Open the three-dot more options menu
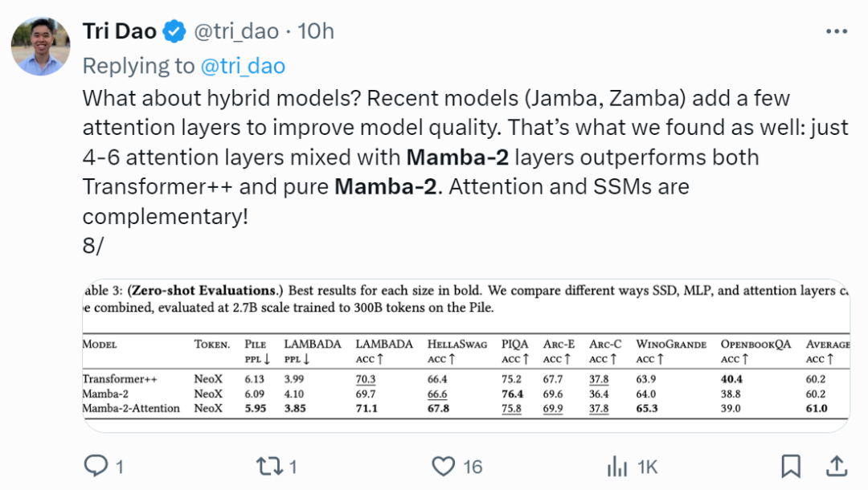The image size is (868, 490). [x=837, y=31]
